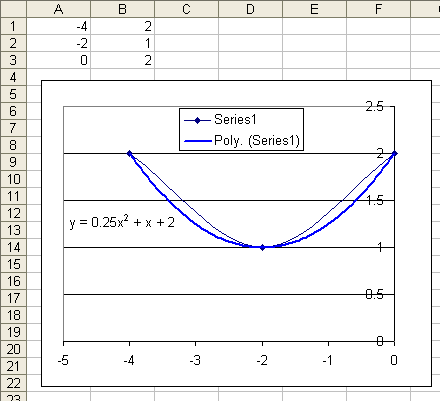Select the Series1 legend entry
This screenshot has width=440, height=401.
[x=235, y=119]
